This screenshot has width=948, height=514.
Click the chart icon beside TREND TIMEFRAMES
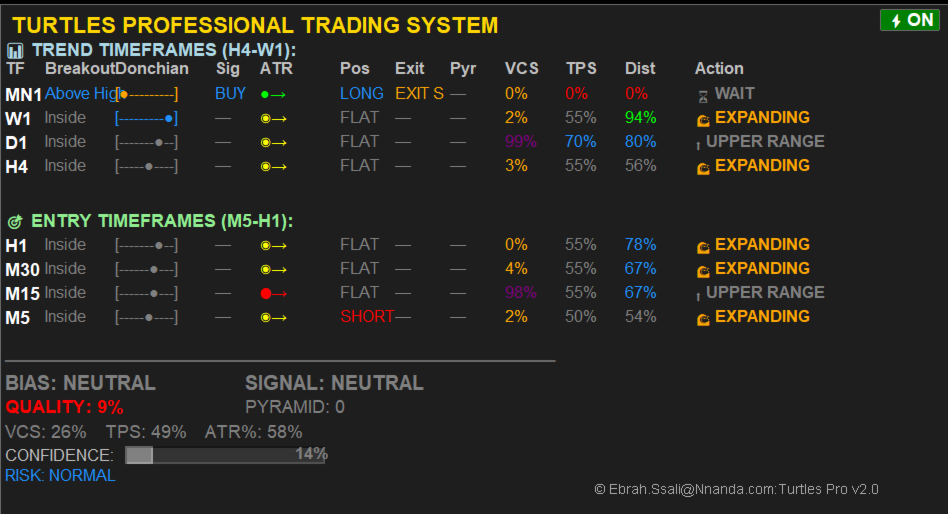point(15,51)
